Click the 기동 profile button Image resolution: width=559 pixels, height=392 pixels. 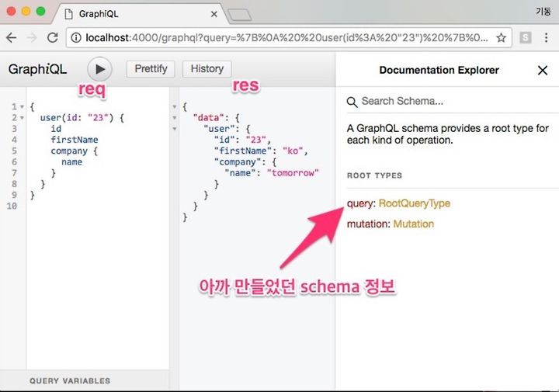[x=543, y=12]
